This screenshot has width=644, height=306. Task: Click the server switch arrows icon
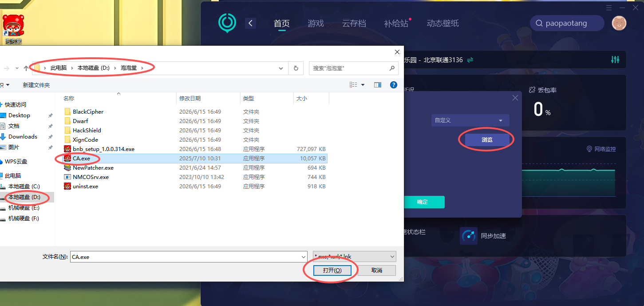pos(470,60)
